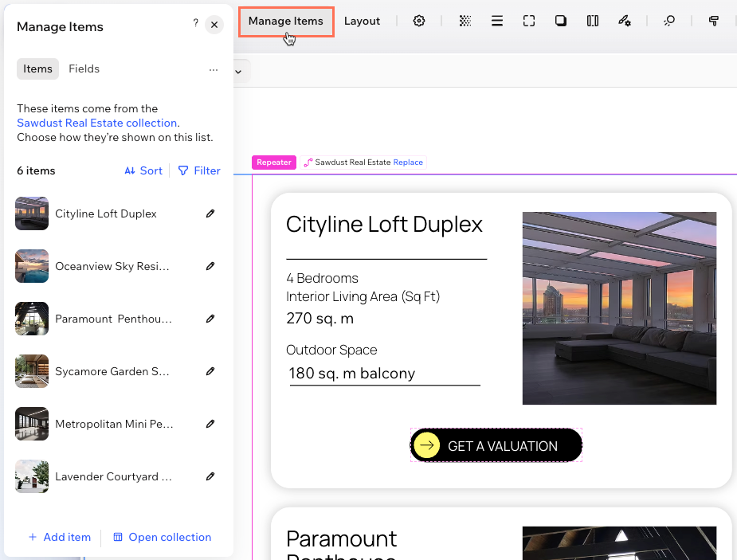Replace the connected Sawdust Real Estate dataset
The image size is (737, 560).
pos(408,162)
